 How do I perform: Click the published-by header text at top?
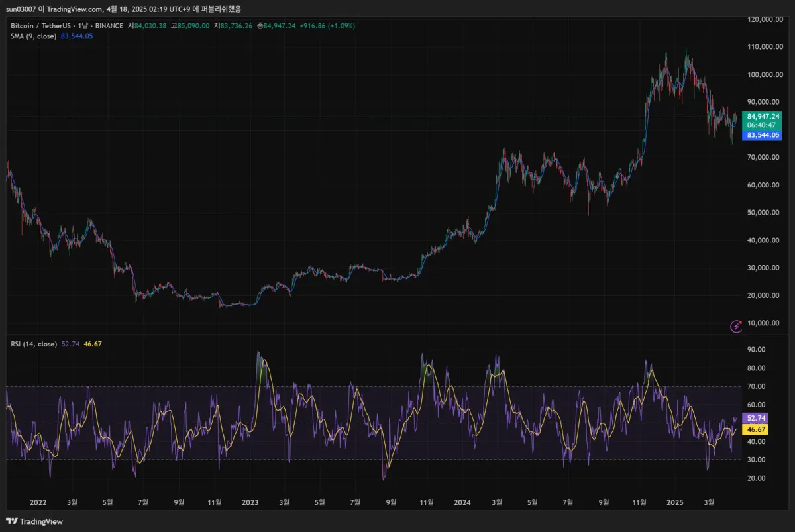coord(123,9)
